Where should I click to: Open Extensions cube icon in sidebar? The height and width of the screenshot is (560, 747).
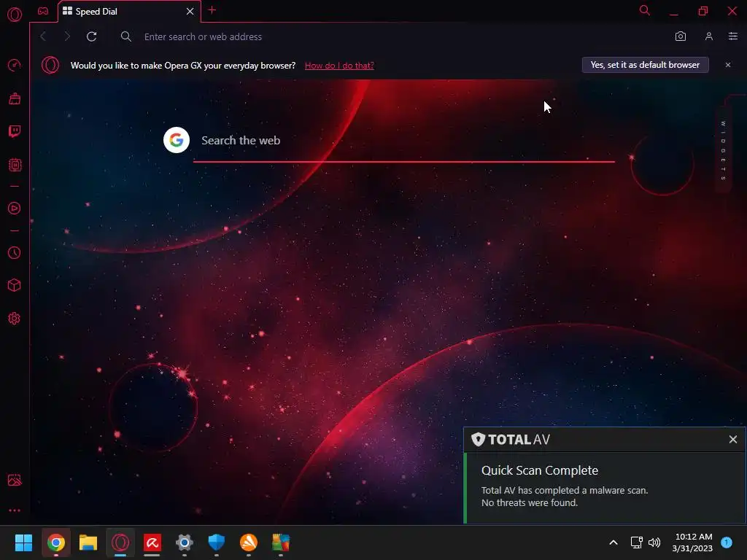(x=15, y=285)
